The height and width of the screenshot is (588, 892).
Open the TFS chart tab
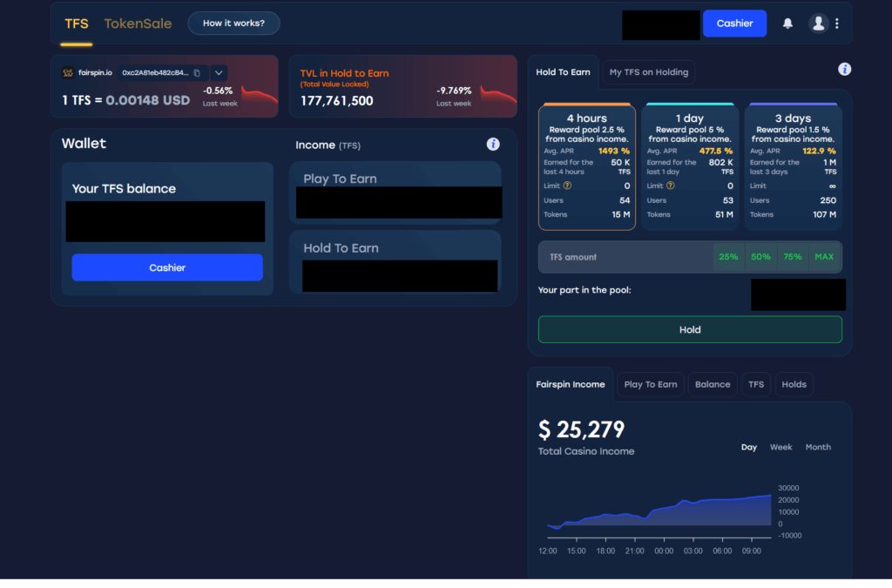coord(756,384)
